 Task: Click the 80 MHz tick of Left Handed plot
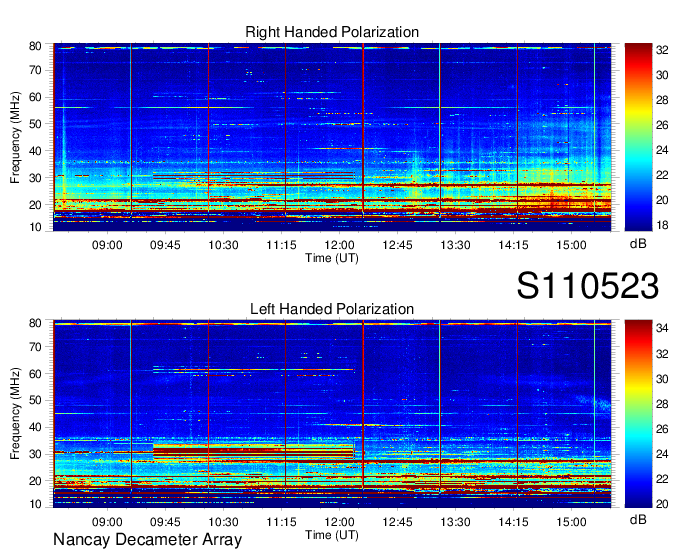(35, 323)
